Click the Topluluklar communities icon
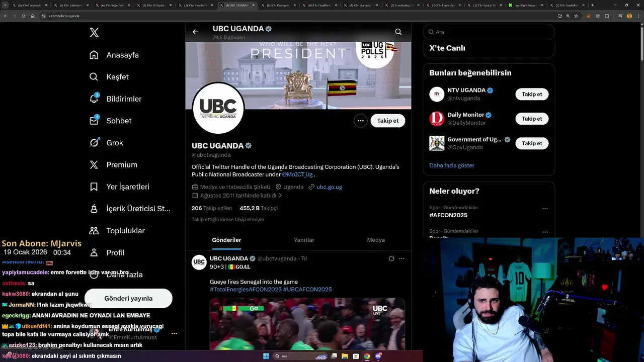The height and width of the screenshot is (362, 644). tap(94, 231)
